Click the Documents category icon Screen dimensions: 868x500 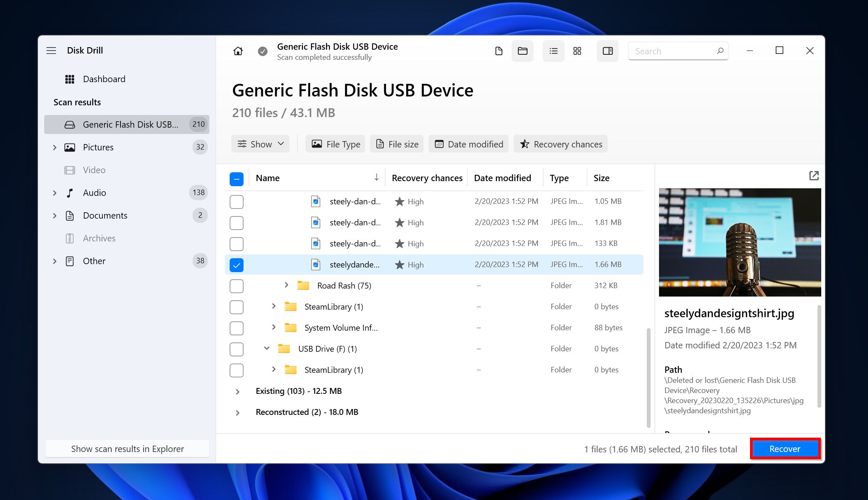click(x=70, y=216)
